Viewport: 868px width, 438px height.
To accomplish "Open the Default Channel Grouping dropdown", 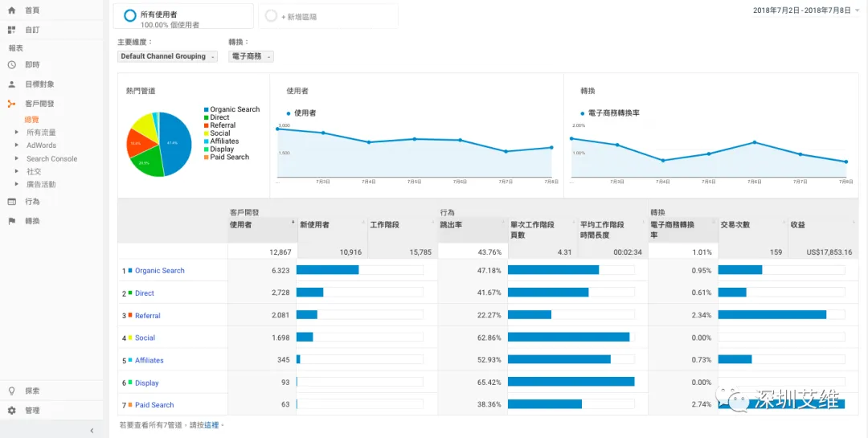I will 167,56.
